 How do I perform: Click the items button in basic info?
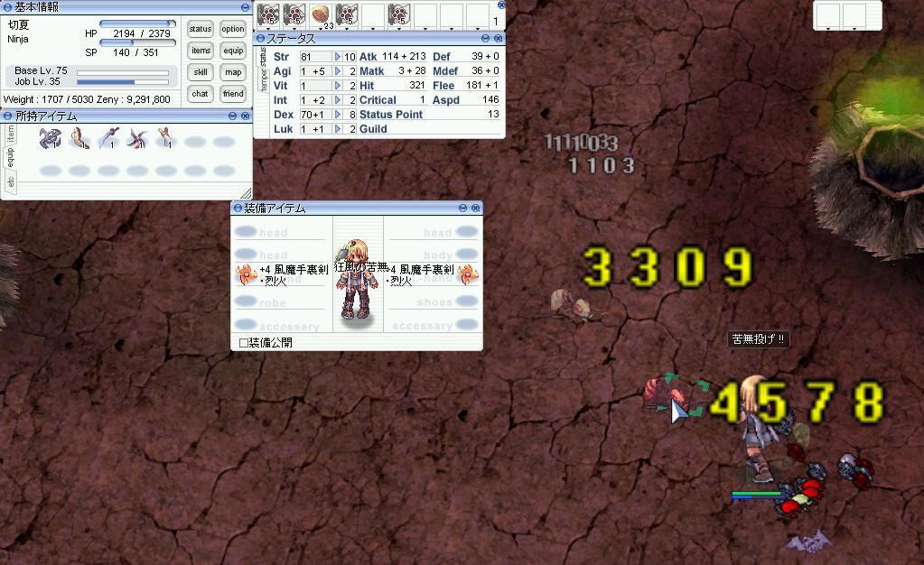(x=201, y=51)
